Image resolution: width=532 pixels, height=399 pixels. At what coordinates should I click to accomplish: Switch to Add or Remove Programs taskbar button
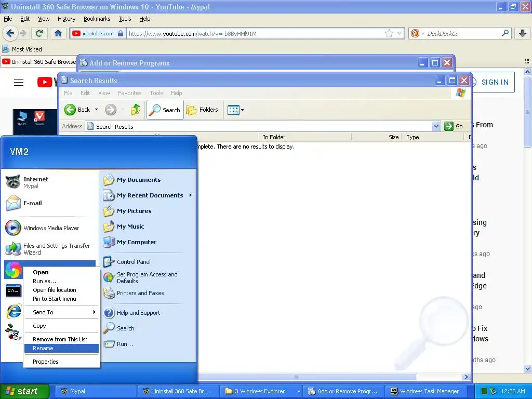[x=343, y=391]
